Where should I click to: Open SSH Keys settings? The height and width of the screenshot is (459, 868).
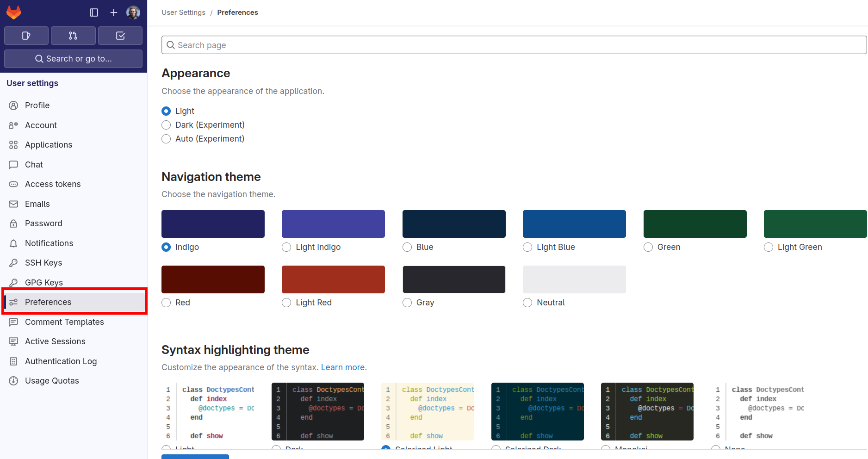pos(43,263)
